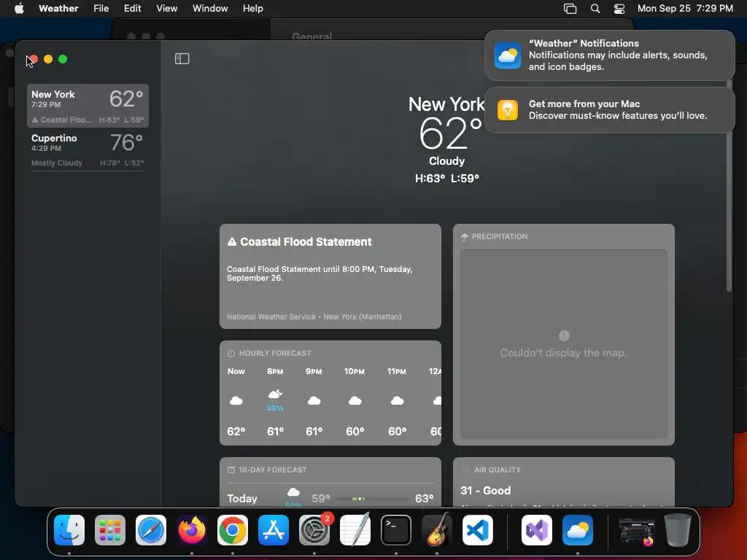
Task: Click the '31 - Good' air quality value
Action: pos(485,491)
